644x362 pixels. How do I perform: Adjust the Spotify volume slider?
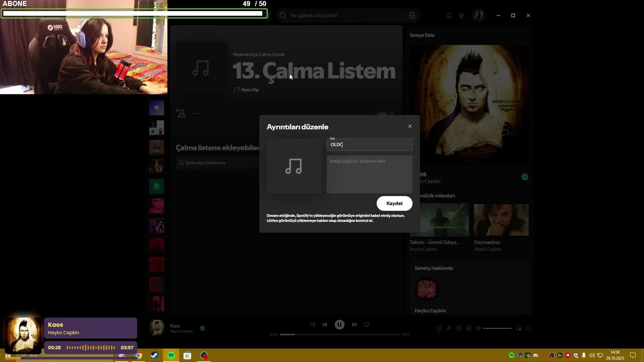tap(497, 328)
